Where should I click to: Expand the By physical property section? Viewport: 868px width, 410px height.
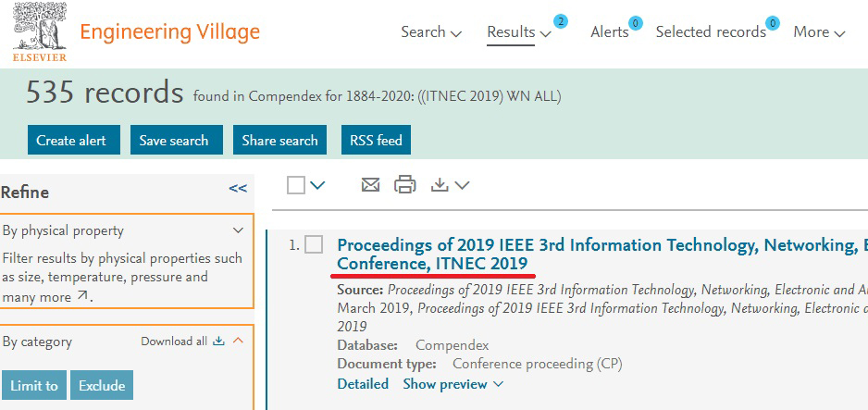click(x=238, y=230)
